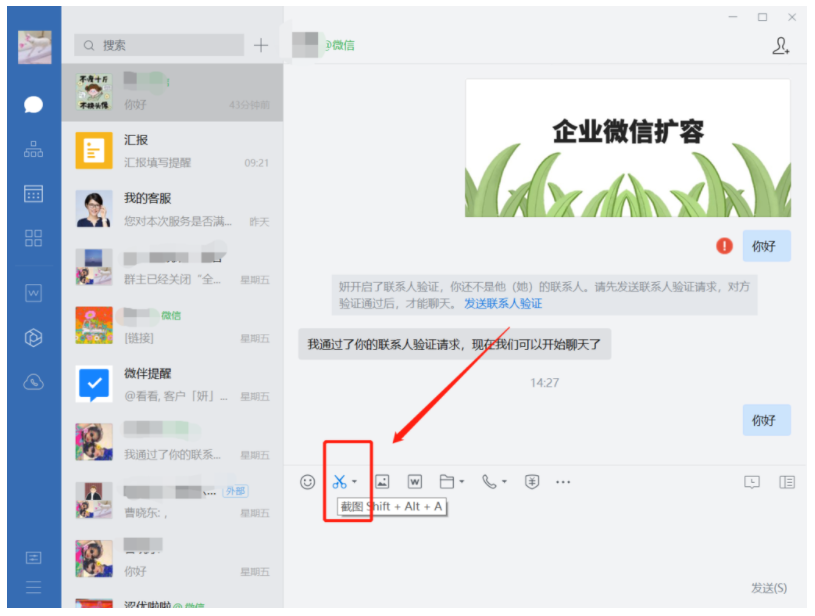This screenshot has height=616, width=815.
Task: Click the user profile avatar at top left
Action: point(35,47)
